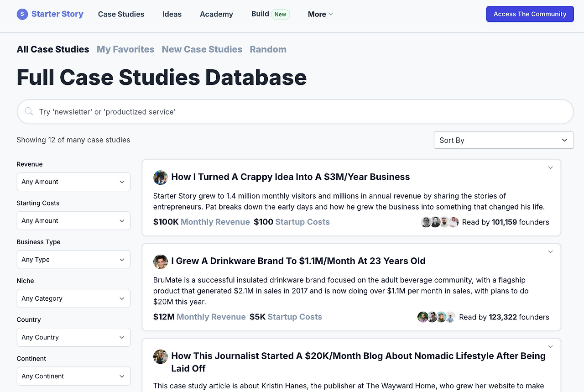The image size is (584, 392).
Task: Click the author avatar on the Drinkware Brand case study
Action: point(161,261)
